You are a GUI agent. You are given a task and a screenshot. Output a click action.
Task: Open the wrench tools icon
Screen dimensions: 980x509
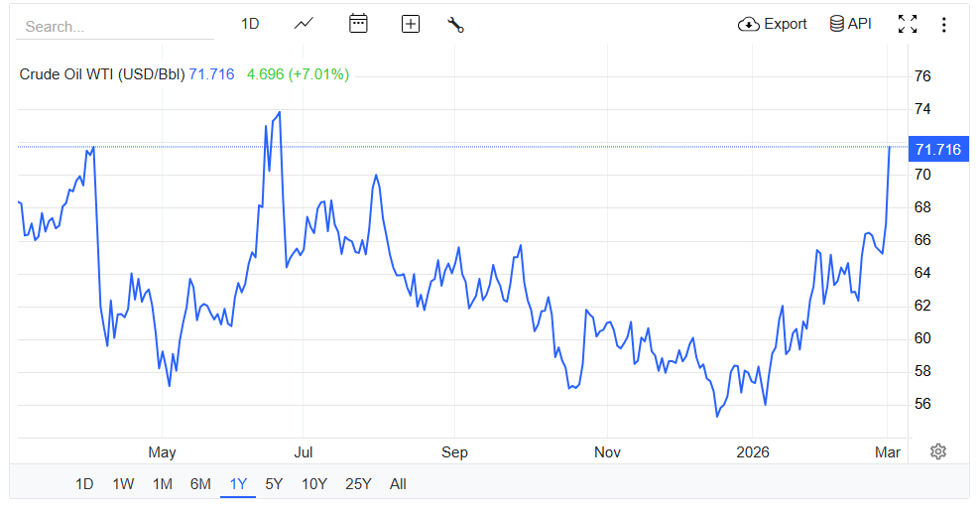[x=456, y=25]
